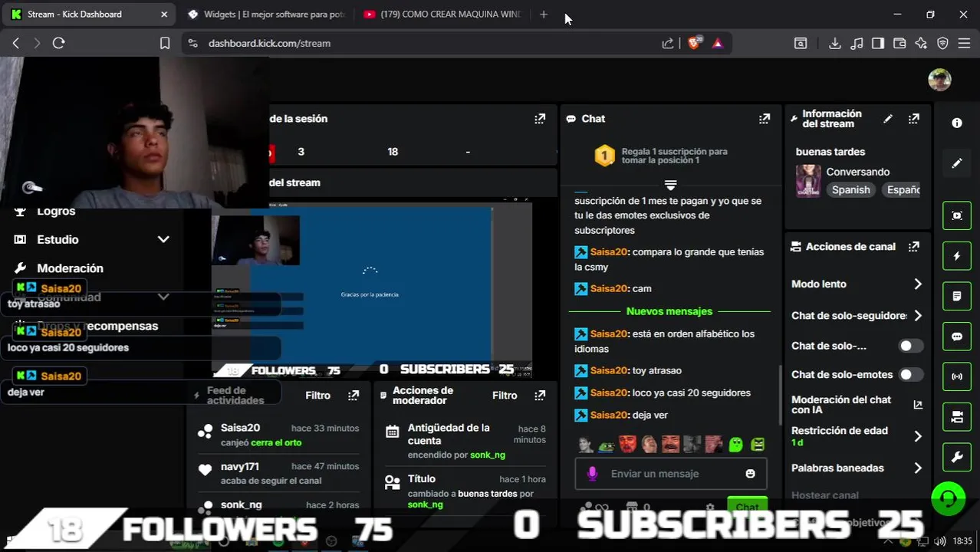
Task: Click sonk_ng link under Antigüedad de la cuenta
Action: coord(488,455)
